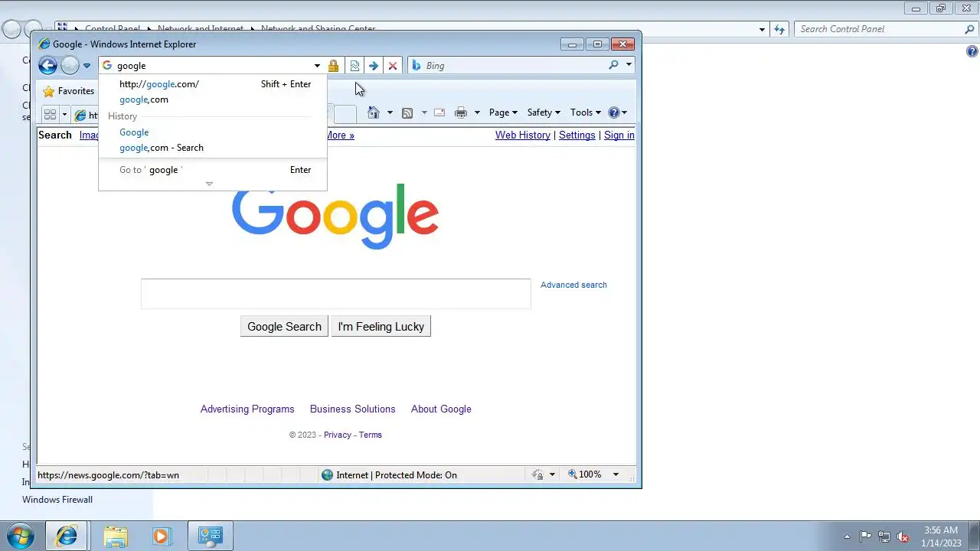Screen dimensions: 980x551
Task: Open the zoom level dropdown arrow
Action: click(x=616, y=475)
